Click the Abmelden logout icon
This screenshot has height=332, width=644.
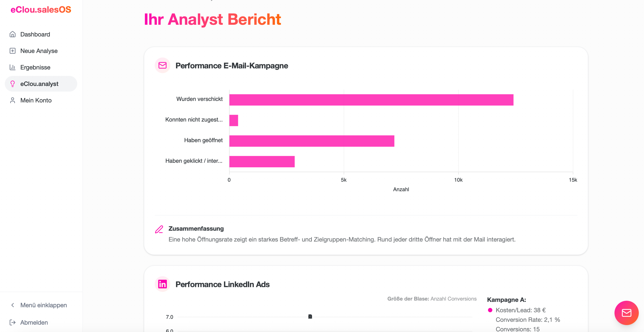[x=12, y=323]
